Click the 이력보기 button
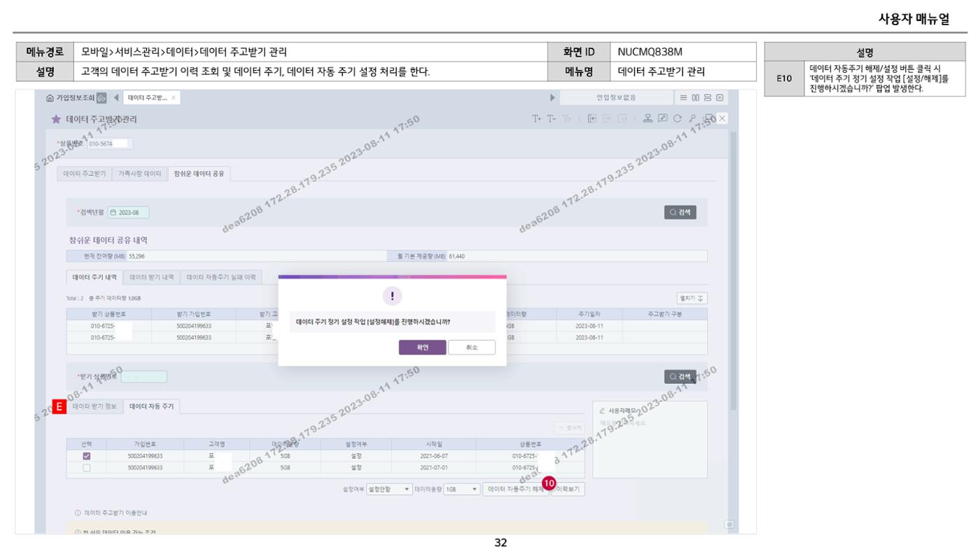This screenshot has width=980, height=552. (568, 490)
